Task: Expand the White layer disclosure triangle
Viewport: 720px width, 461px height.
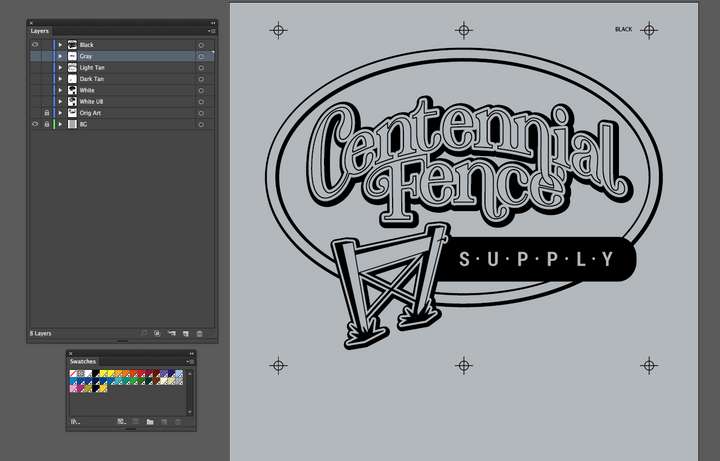Action: (60, 90)
